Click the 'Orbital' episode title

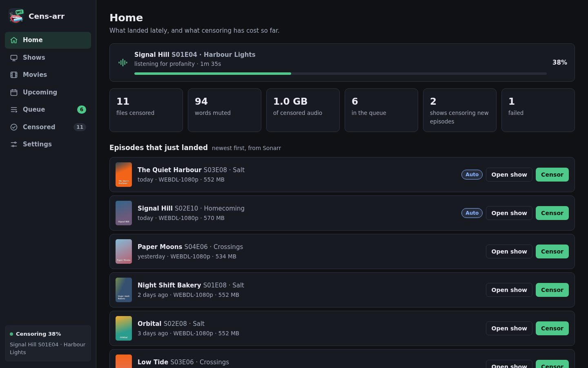click(x=149, y=324)
